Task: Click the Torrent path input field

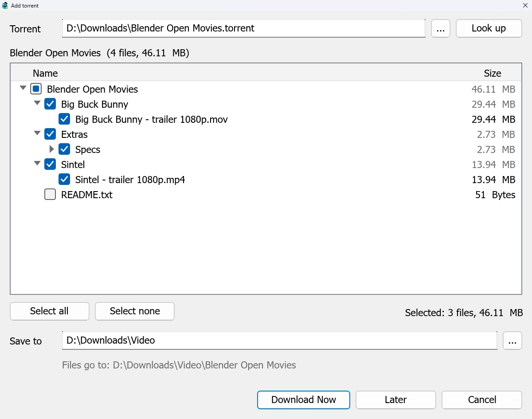Action: click(x=244, y=28)
